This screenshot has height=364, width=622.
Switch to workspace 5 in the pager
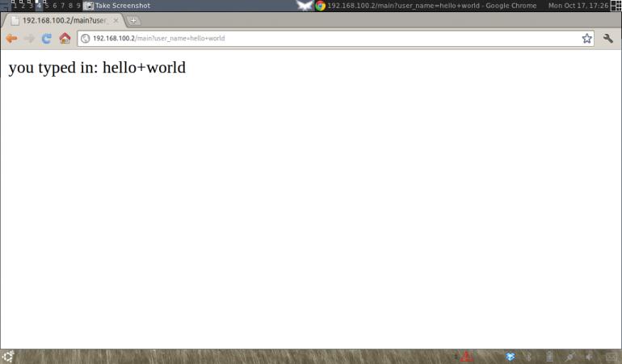pos(47,6)
